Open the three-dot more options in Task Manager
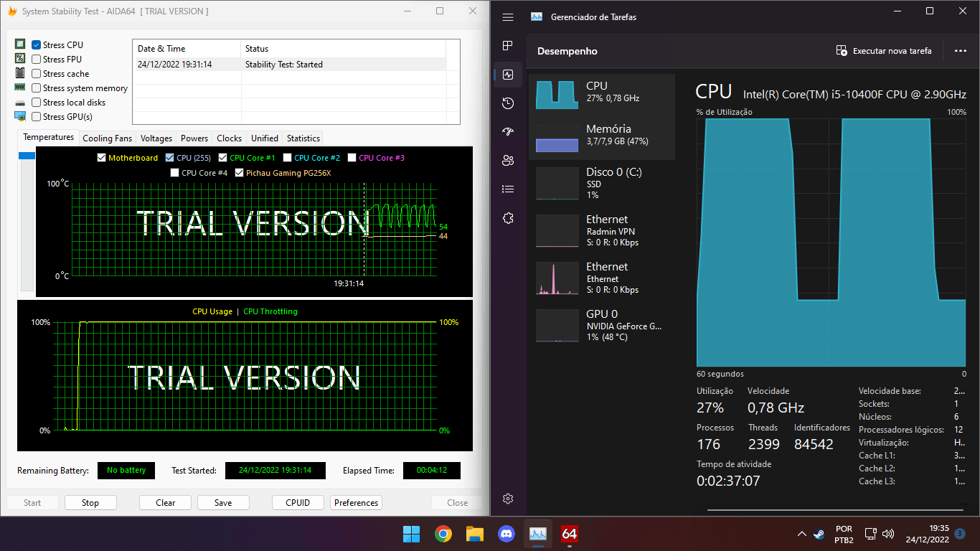 [x=961, y=51]
